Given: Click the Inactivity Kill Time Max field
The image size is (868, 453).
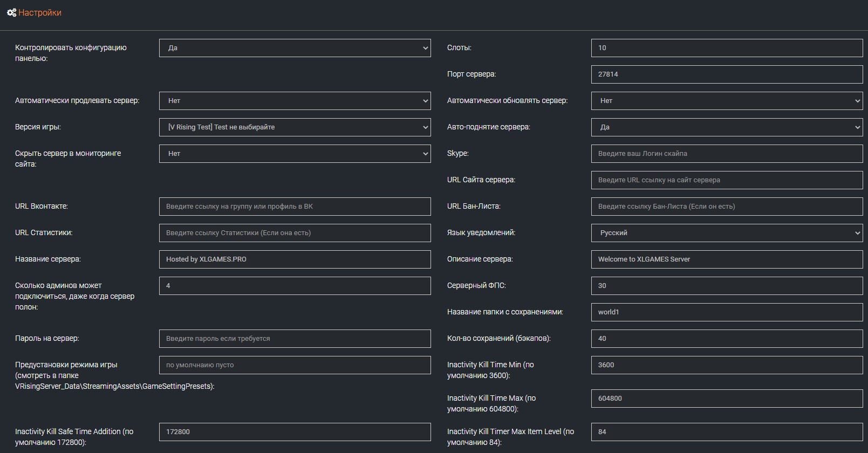Looking at the screenshot, I should (x=727, y=399).
